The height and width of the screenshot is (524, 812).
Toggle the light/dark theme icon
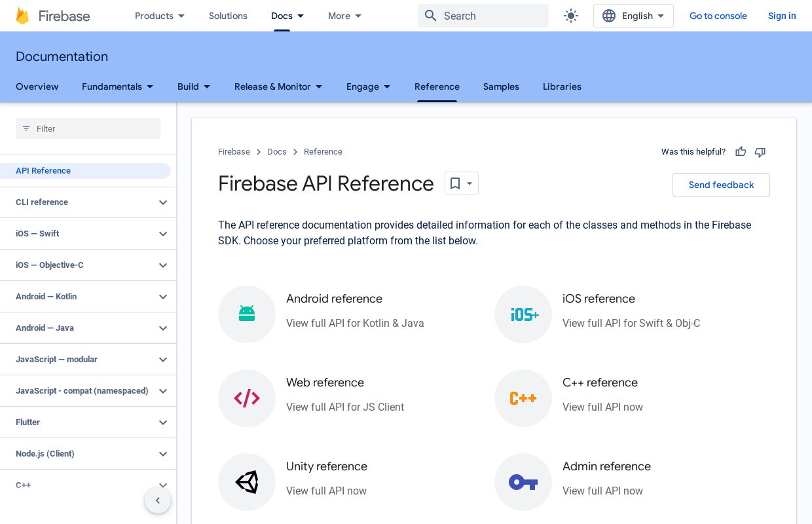(x=571, y=16)
